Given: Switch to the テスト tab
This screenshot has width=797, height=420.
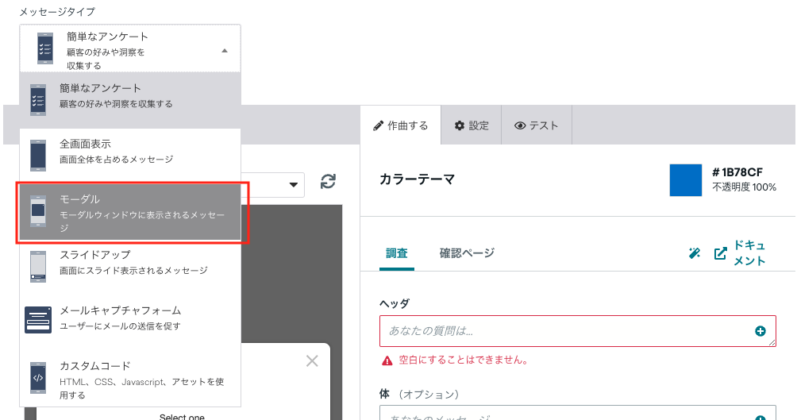Looking at the screenshot, I should point(536,126).
